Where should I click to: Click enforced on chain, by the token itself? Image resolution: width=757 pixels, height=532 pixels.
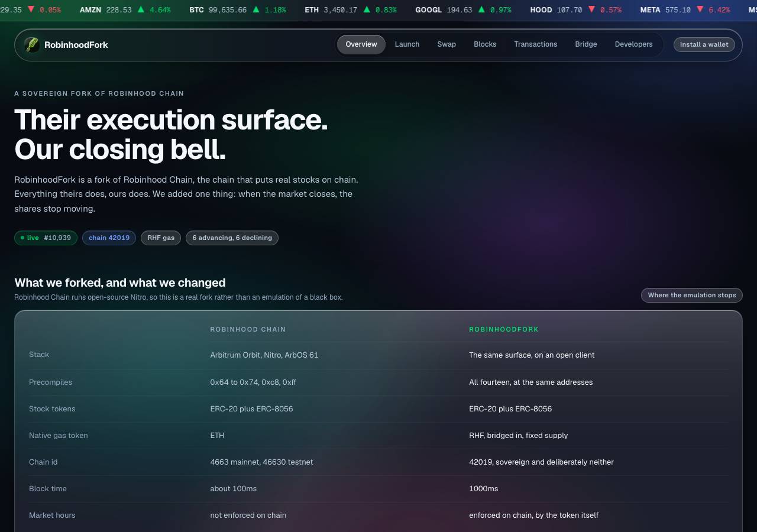[x=534, y=515]
